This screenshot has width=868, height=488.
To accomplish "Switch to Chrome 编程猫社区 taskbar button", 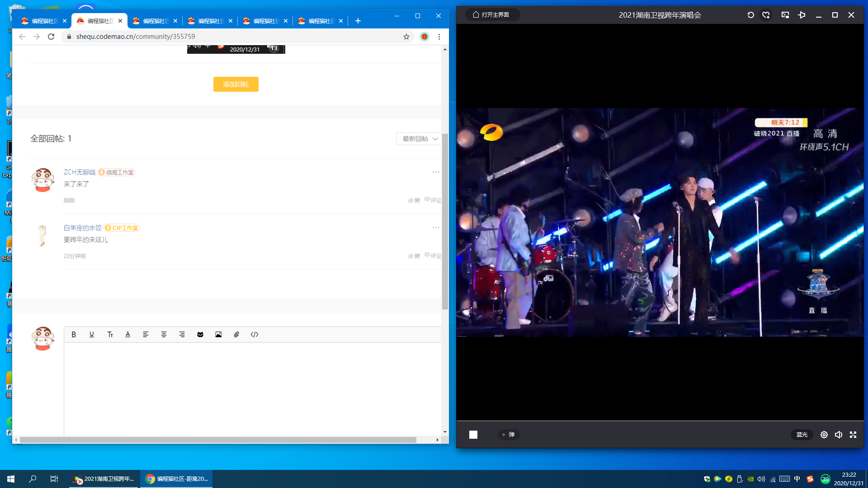I will (x=176, y=479).
